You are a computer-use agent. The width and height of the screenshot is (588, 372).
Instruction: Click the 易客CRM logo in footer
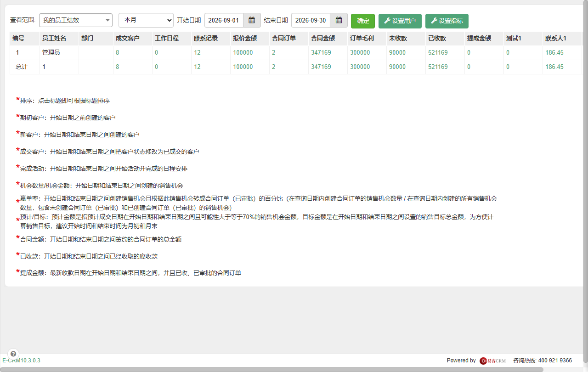click(x=492, y=361)
